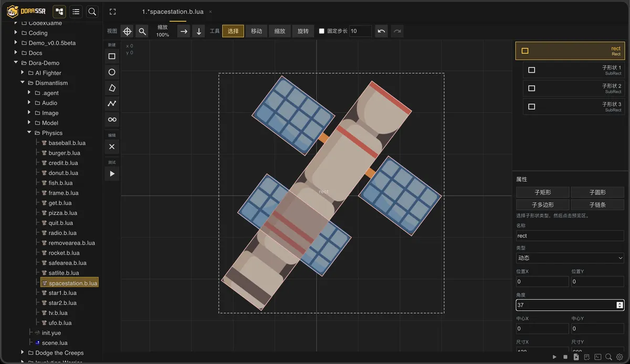Click the 位置X input field
Image resolution: width=630 pixels, height=364 pixels.
pyautogui.click(x=542, y=282)
